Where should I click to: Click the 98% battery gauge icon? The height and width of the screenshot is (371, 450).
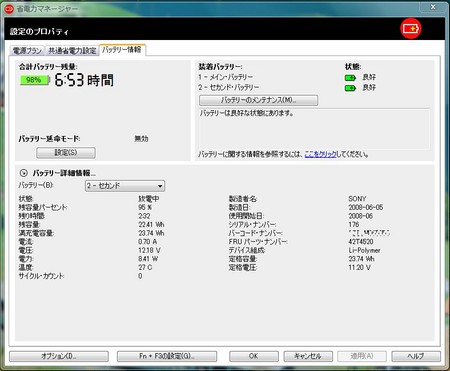35,80
